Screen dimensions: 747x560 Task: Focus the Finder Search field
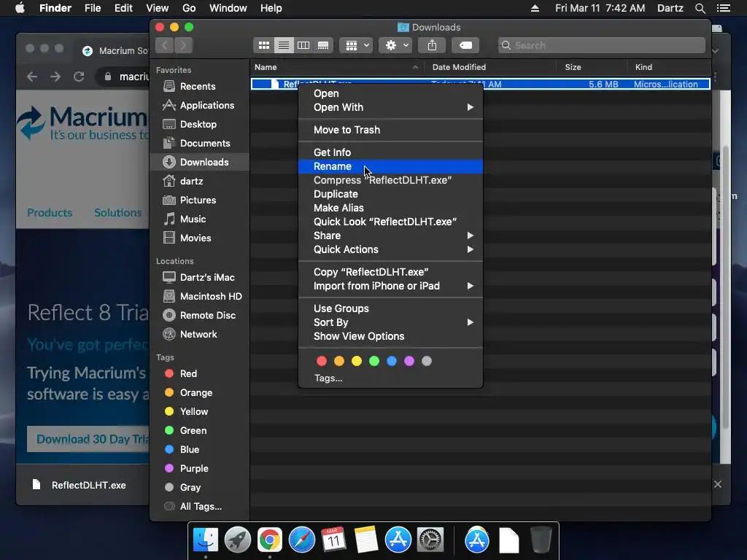coord(602,45)
